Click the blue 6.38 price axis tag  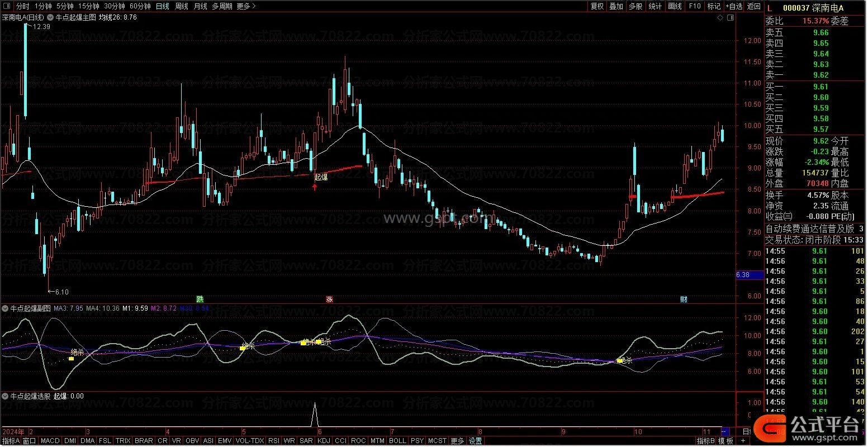pyautogui.click(x=750, y=275)
